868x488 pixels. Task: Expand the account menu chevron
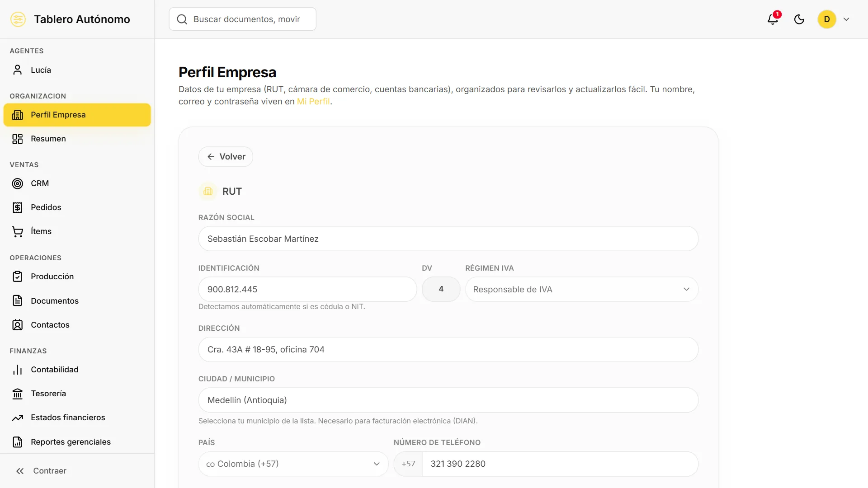(846, 19)
